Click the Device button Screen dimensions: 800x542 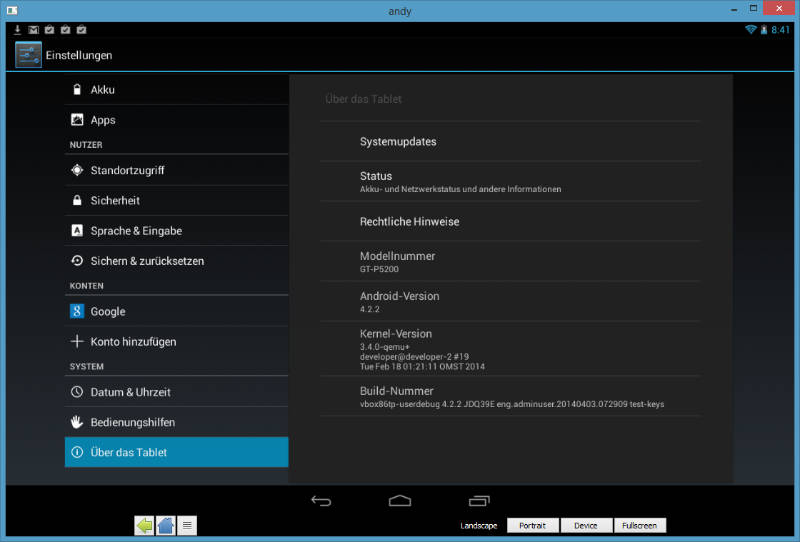pyautogui.click(x=585, y=525)
